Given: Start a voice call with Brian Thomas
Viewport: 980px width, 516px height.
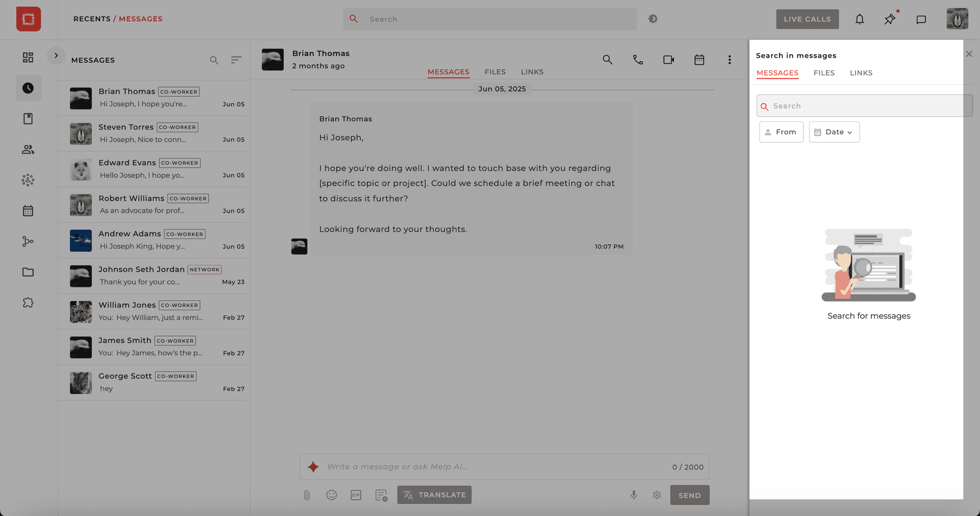Looking at the screenshot, I should [638, 60].
